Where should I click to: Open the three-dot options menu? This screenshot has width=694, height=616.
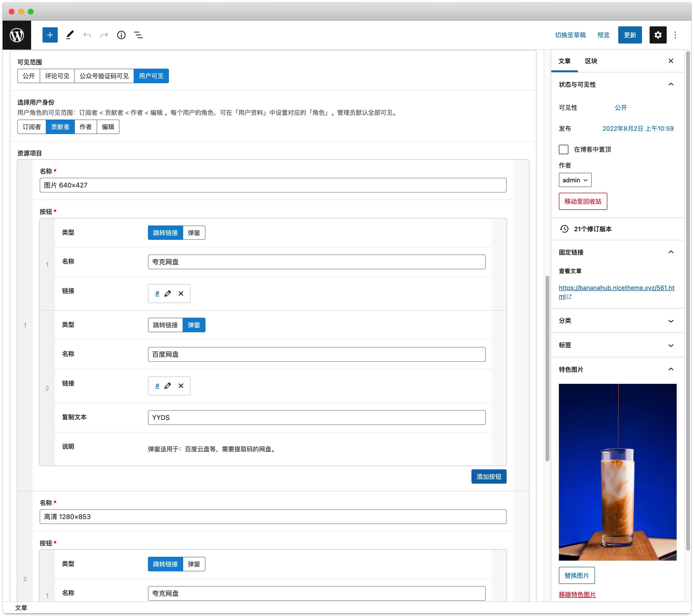click(x=675, y=35)
